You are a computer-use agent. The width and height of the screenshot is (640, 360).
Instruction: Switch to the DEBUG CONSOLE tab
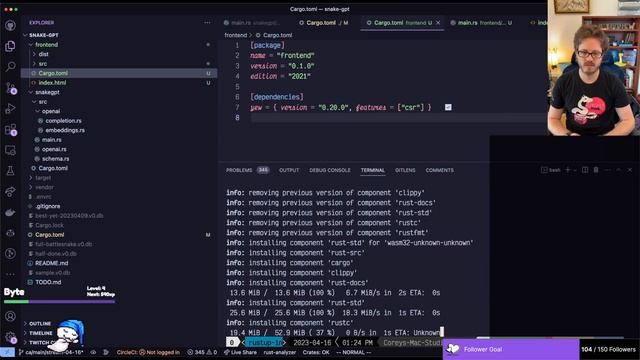pyautogui.click(x=330, y=170)
